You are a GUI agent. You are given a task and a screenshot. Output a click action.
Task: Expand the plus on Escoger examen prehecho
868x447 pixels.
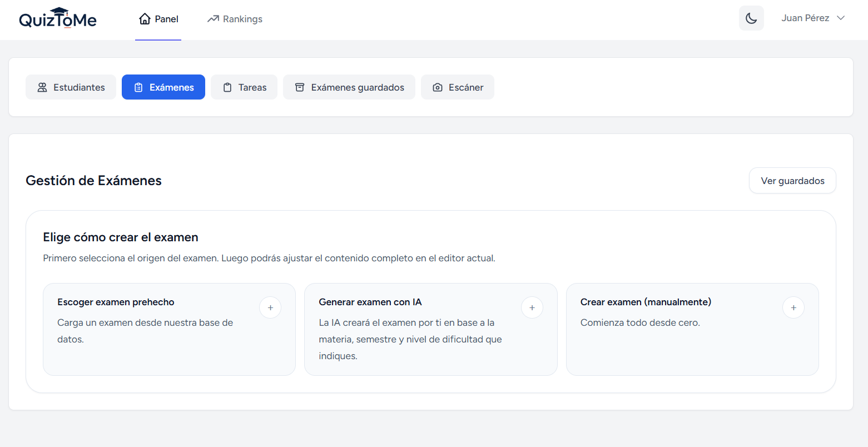270,307
